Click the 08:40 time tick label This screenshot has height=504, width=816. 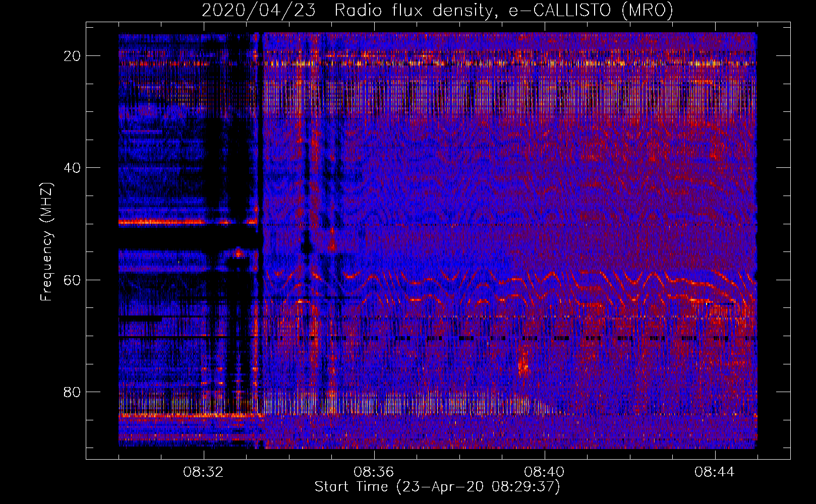[x=544, y=472]
